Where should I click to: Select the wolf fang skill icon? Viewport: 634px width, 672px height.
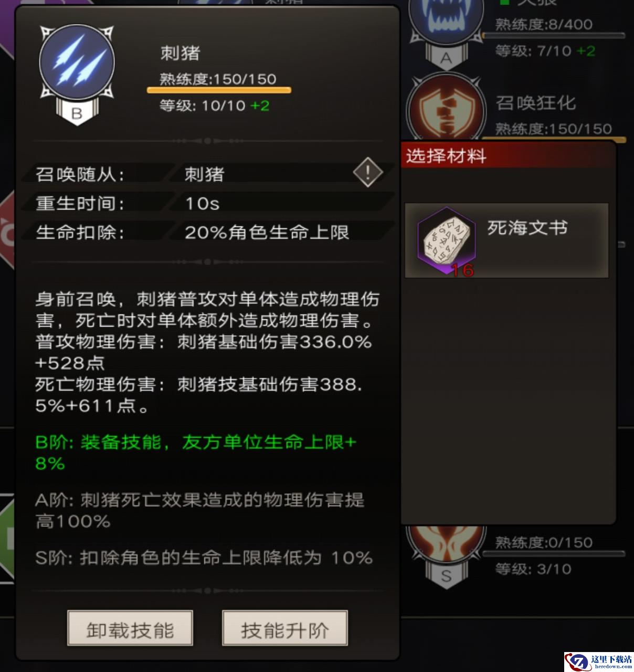446,21
